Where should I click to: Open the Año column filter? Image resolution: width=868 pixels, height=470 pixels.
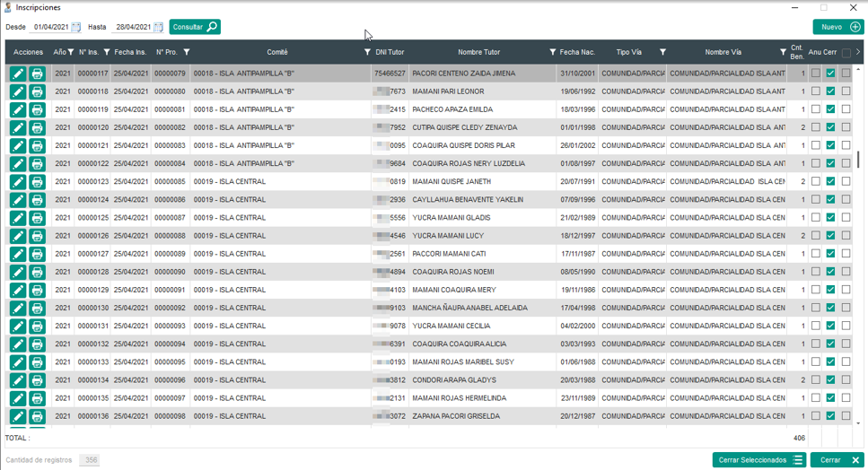click(x=71, y=53)
